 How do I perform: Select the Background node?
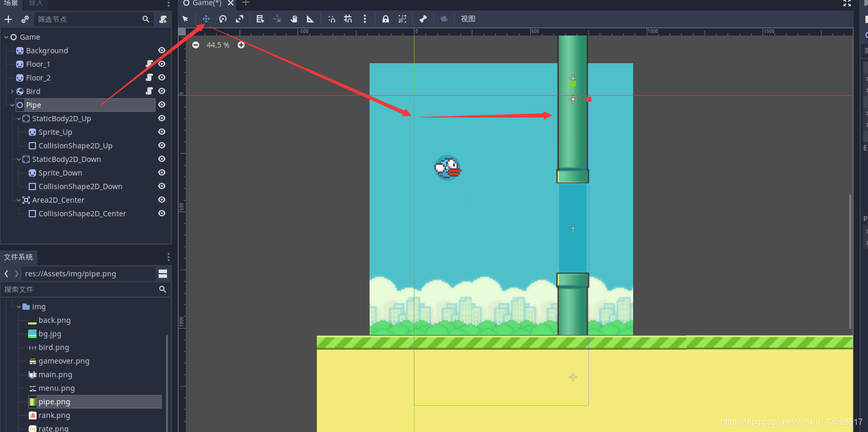[x=46, y=51]
